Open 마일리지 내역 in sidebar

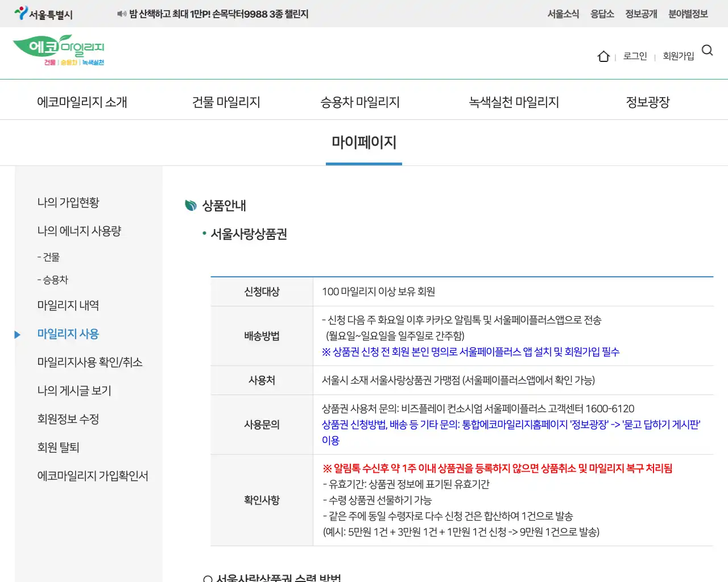pyautogui.click(x=68, y=306)
